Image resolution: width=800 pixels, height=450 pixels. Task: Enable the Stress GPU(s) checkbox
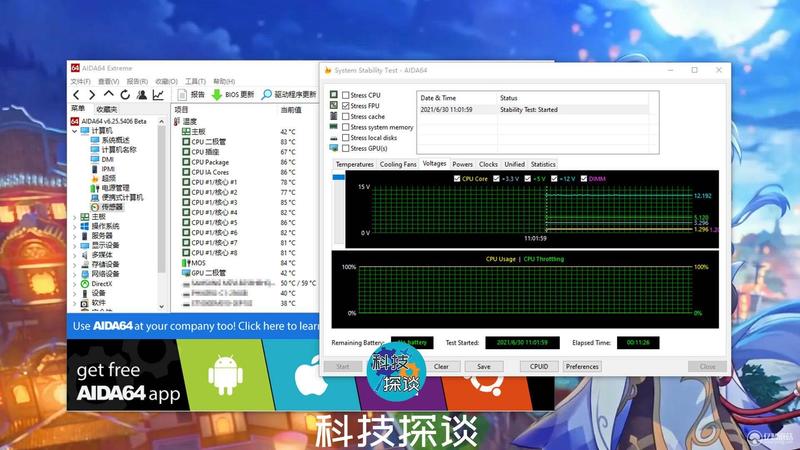click(x=346, y=148)
